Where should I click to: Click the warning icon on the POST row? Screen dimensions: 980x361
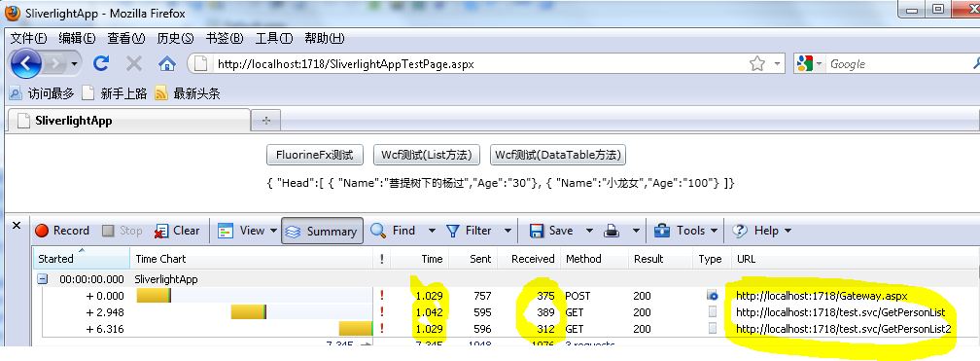[382, 295]
